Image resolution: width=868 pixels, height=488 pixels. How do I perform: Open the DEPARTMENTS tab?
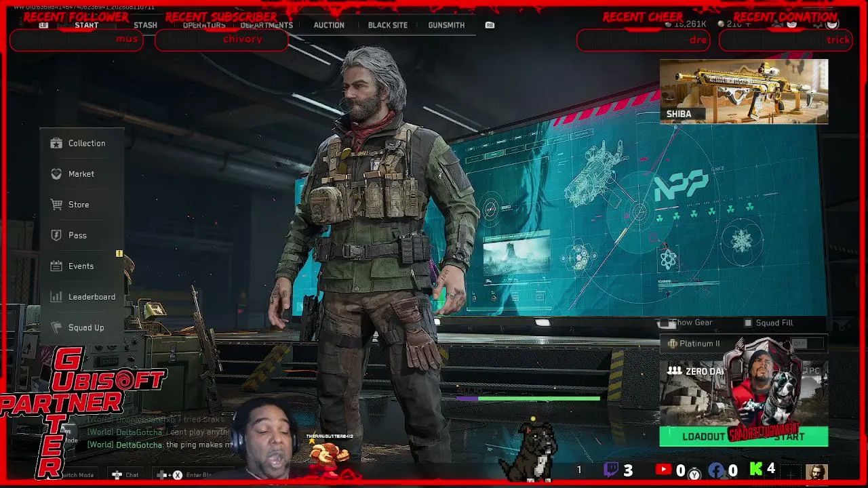[x=267, y=25]
